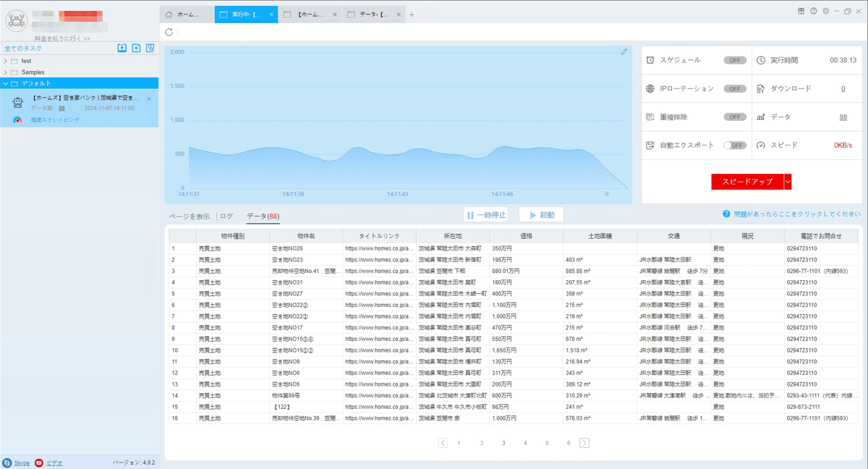Click the red スピードアップ button

click(x=747, y=182)
